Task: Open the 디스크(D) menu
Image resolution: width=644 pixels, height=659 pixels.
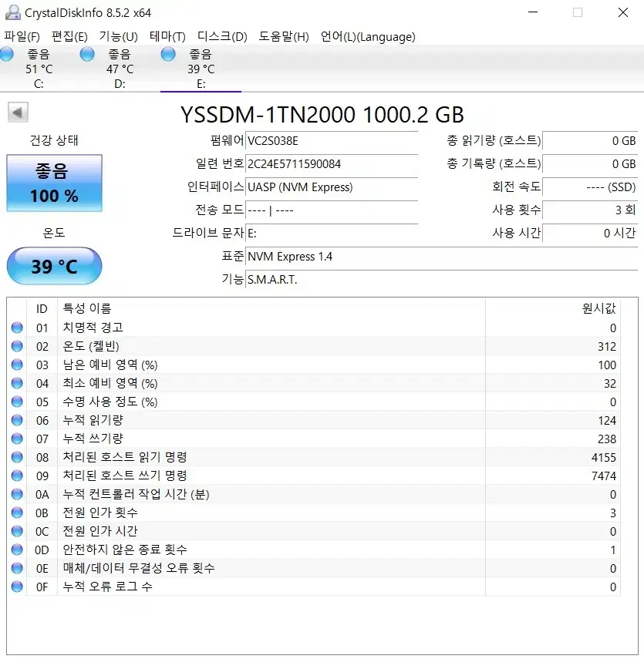Action: tap(222, 36)
